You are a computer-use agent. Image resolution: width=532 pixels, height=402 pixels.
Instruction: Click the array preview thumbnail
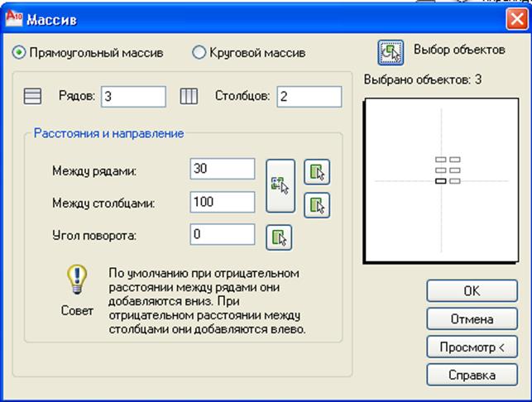point(441,181)
